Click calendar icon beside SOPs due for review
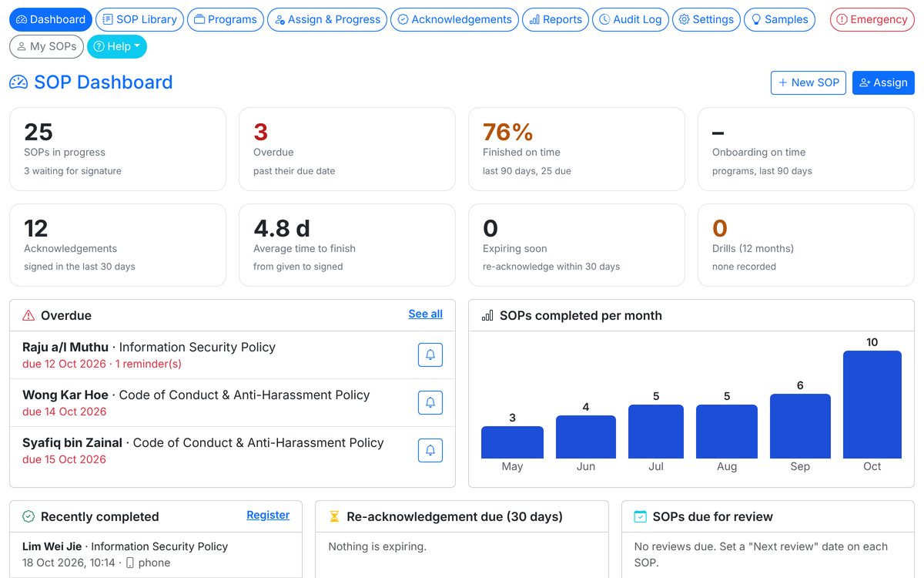This screenshot has width=924, height=578. tap(640, 516)
